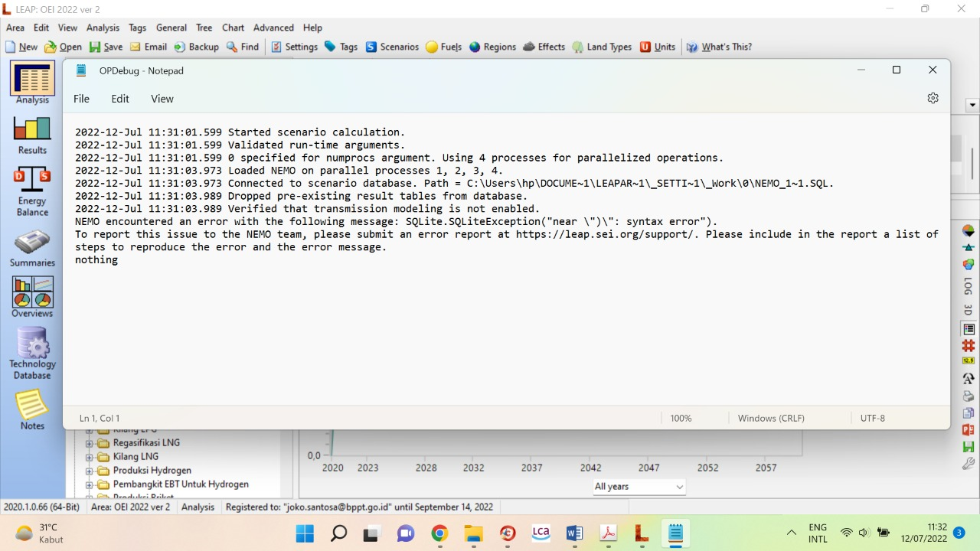Click the colored circles chart icon

click(x=969, y=264)
